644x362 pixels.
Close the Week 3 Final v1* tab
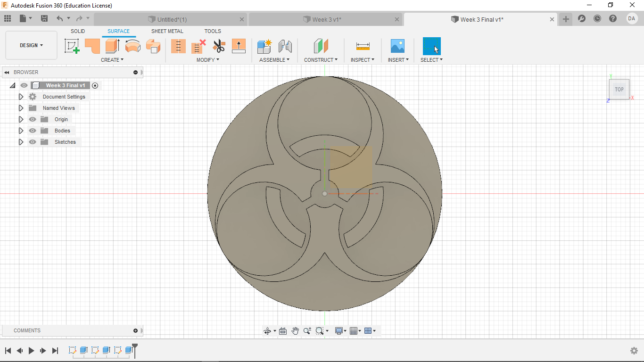[x=552, y=19]
